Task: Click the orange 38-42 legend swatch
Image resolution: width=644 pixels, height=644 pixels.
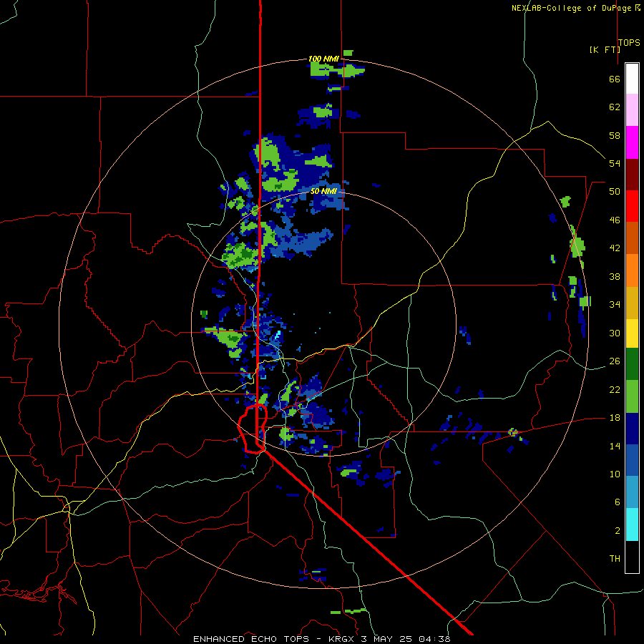Action: click(x=632, y=270)
